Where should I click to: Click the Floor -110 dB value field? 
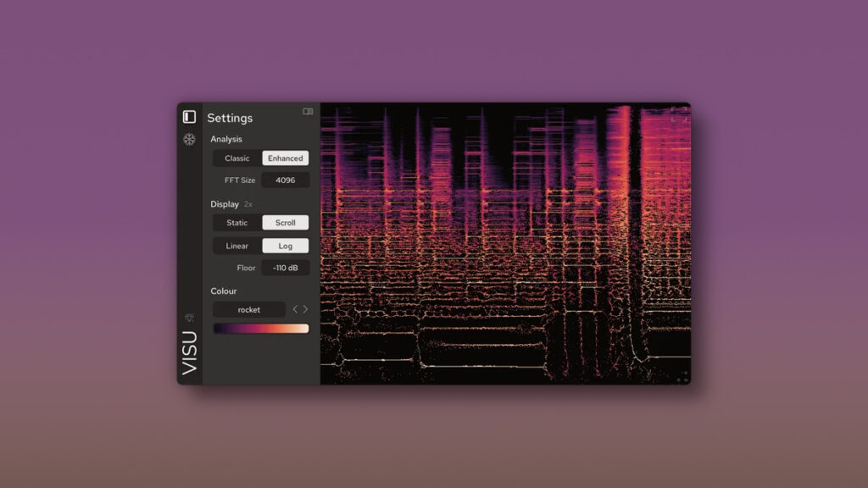tap(286, 268)
